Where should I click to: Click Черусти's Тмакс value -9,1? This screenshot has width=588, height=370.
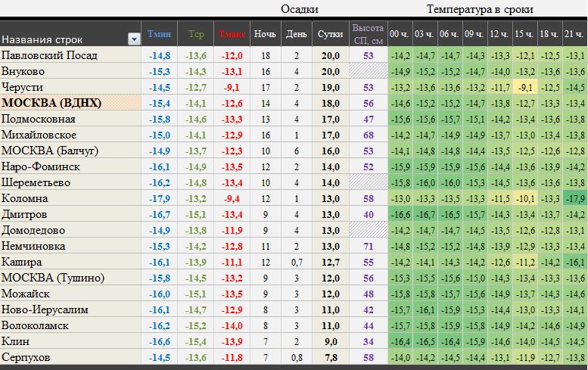[232, 87]
